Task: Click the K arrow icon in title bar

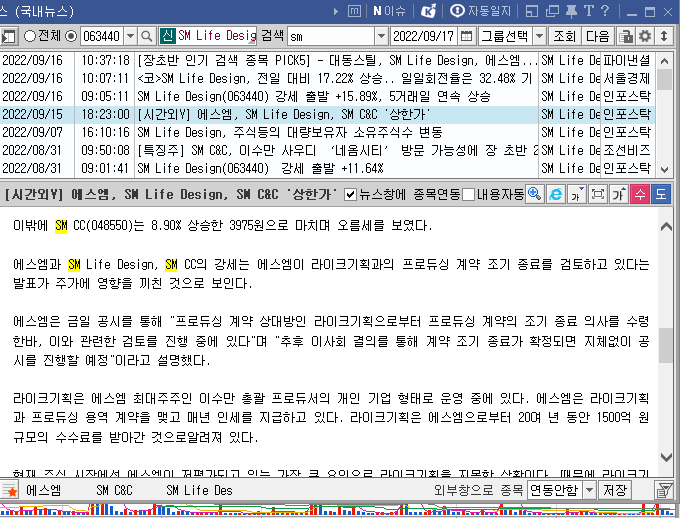Action: coord(428,11)
